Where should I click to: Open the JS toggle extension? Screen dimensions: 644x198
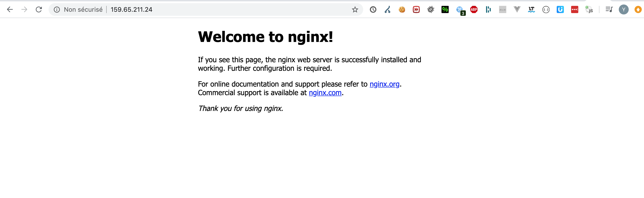click(x=589, y=9)
